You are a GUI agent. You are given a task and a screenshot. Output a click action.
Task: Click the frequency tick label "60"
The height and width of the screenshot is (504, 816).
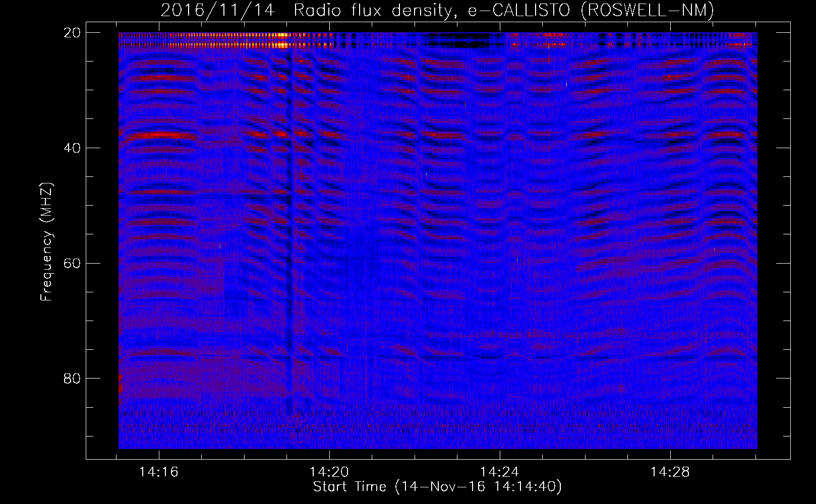click(x=72, y=263)
